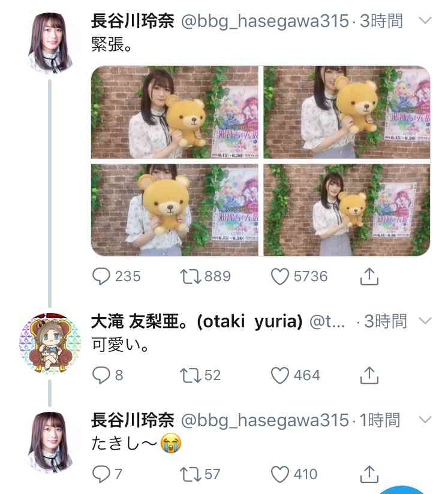Screen dimensions: 448x494
Task: Open the @bbg_hasegawa315 handle on the first tweet
Action: click(x=265, y=22)
